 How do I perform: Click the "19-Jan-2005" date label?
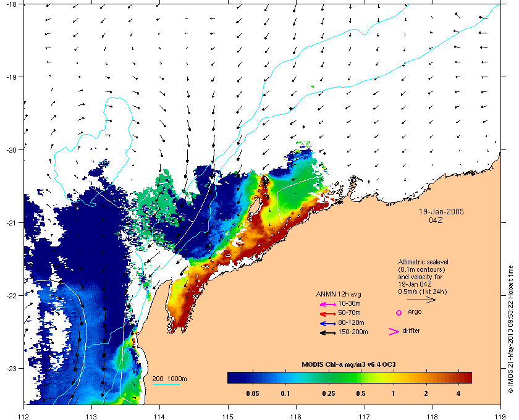(x=441, y=212)
